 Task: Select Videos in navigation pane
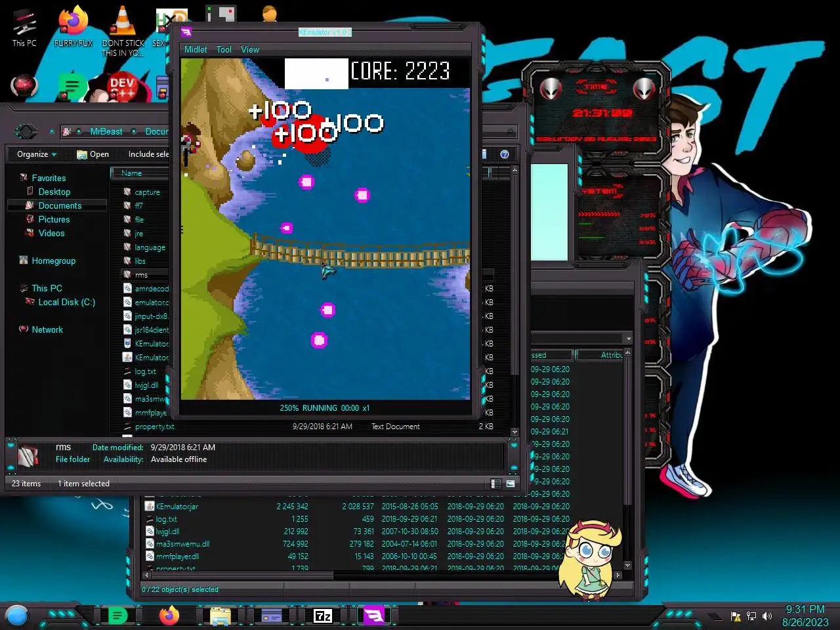[x=51, y=233]
